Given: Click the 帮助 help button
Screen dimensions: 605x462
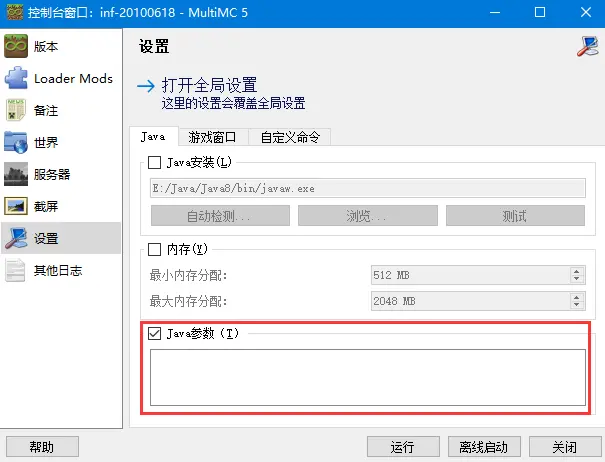Looking at the screenshot, I should point(42,447).
